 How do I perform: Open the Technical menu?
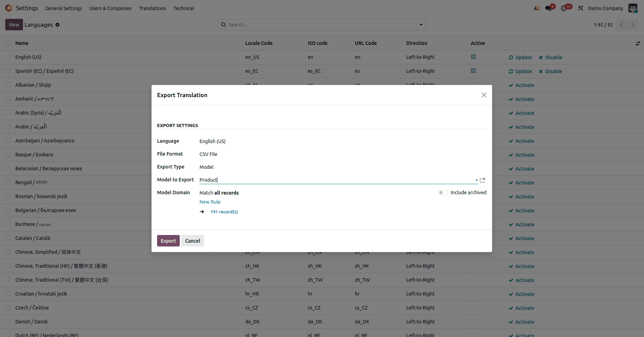pyautogui.click(x=184, y=8)
